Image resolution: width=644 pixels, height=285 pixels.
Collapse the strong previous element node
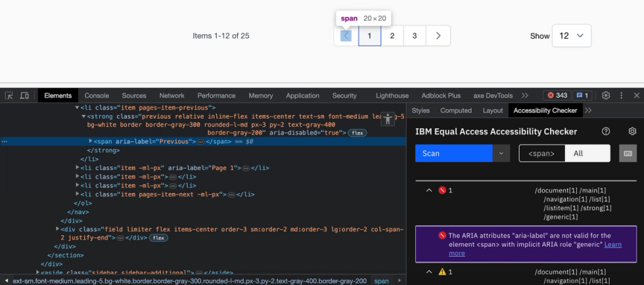(x=83, y=116)
